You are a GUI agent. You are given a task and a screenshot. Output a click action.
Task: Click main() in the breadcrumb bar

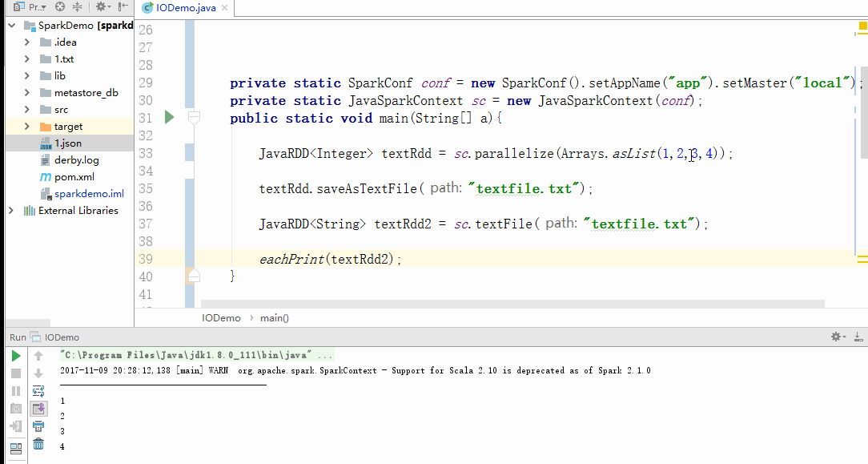tap(275, 318)
